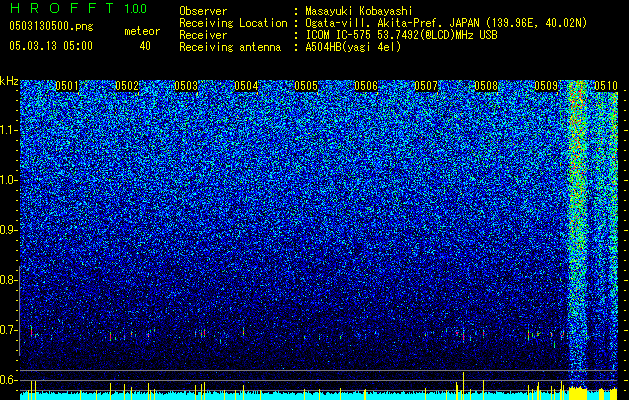The width and height of the screenshot is (629, 400).
Task: Click observer name Masayuki Kobayashi
Action: click(x=359, y=11)
